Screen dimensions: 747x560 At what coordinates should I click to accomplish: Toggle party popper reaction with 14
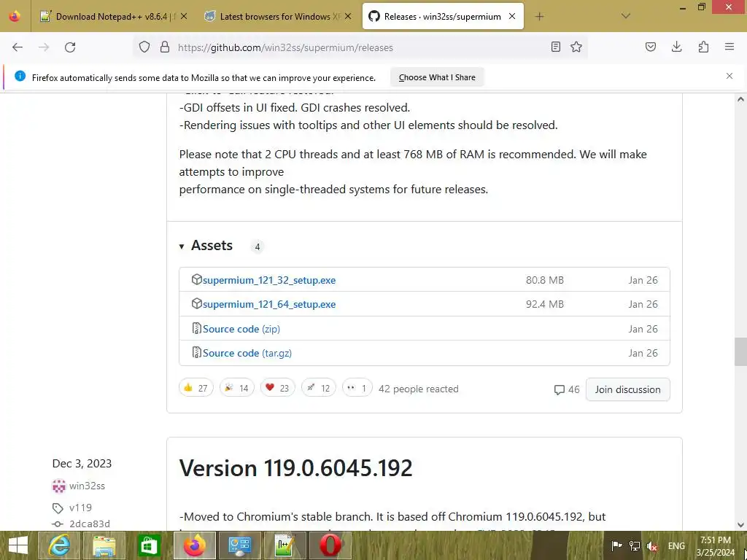tap(237, 388)
